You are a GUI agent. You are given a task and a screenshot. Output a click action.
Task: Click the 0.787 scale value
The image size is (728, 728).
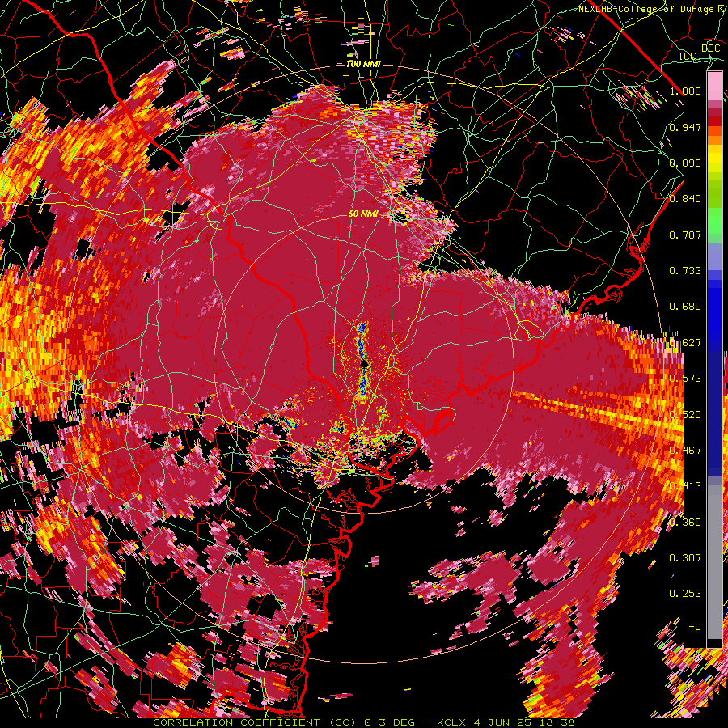[685, 235]
